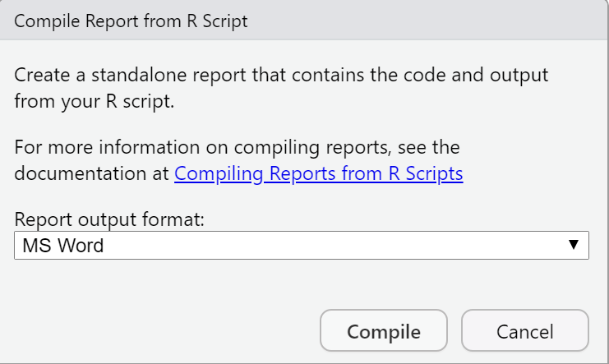The width and height of the screenshot is (609, 364).
Task: Select the MS Word output format box
Action: [x=302, y=245]
